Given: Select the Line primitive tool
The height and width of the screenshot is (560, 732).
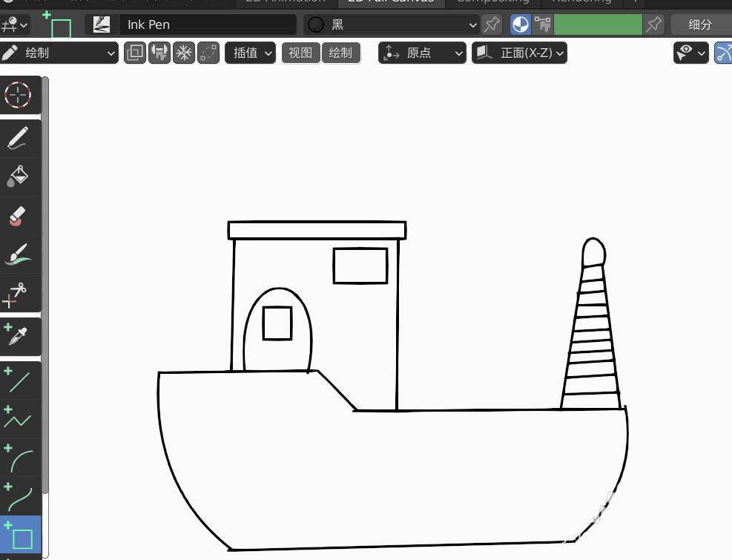Looking at the screenshot, I should point(18,381).
